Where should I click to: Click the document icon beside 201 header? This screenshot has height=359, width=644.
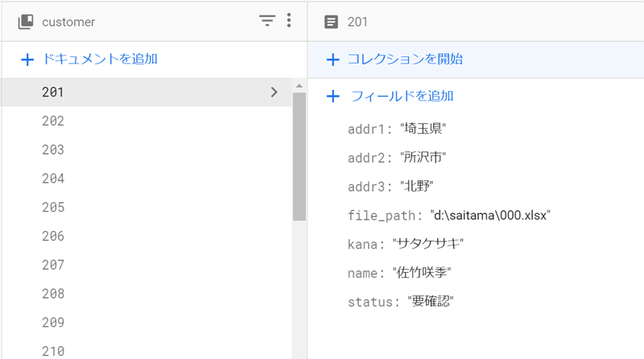pos(331,22)
